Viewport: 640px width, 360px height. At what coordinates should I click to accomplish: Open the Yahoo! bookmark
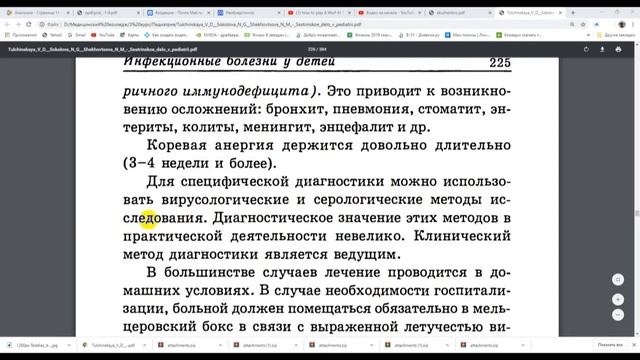pyautogui.click(x=52, y=35)
